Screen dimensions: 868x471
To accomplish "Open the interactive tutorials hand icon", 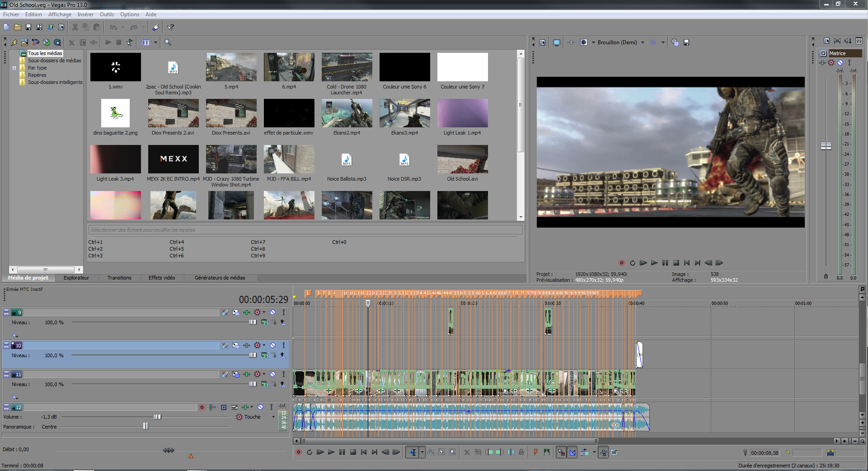I will (155, 27).
